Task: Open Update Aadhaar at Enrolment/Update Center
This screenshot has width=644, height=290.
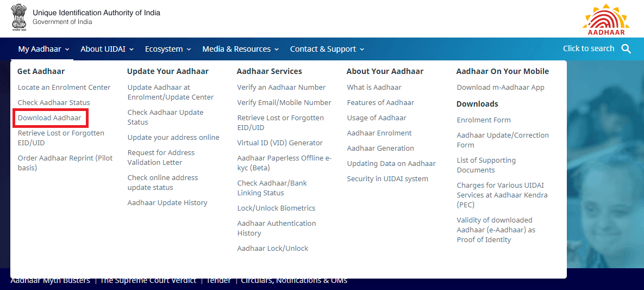Action: tap(171, 92)
